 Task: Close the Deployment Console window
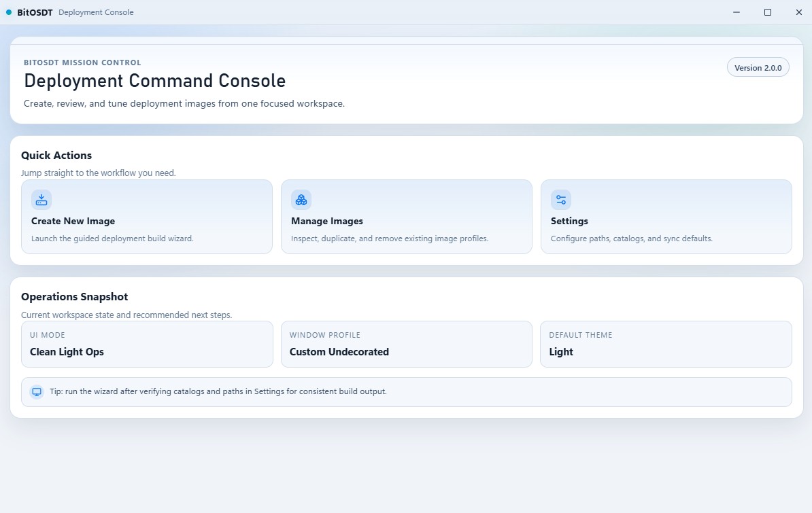coord(799,12)
